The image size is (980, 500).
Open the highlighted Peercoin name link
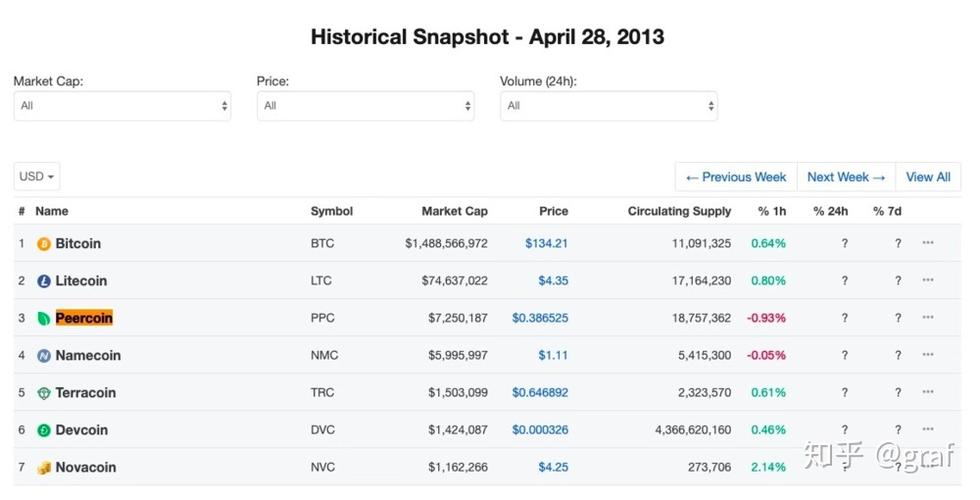pyautogui.click(x=84, y=318)
